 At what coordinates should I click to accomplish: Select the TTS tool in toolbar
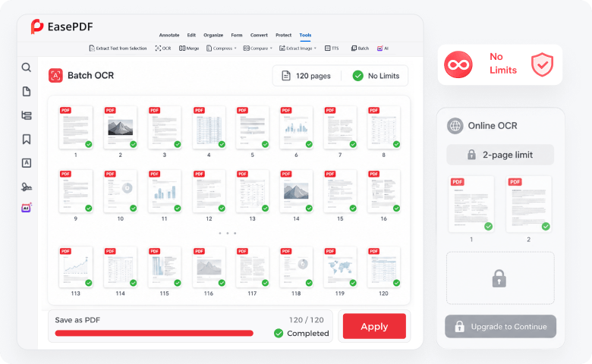[332, 49]
